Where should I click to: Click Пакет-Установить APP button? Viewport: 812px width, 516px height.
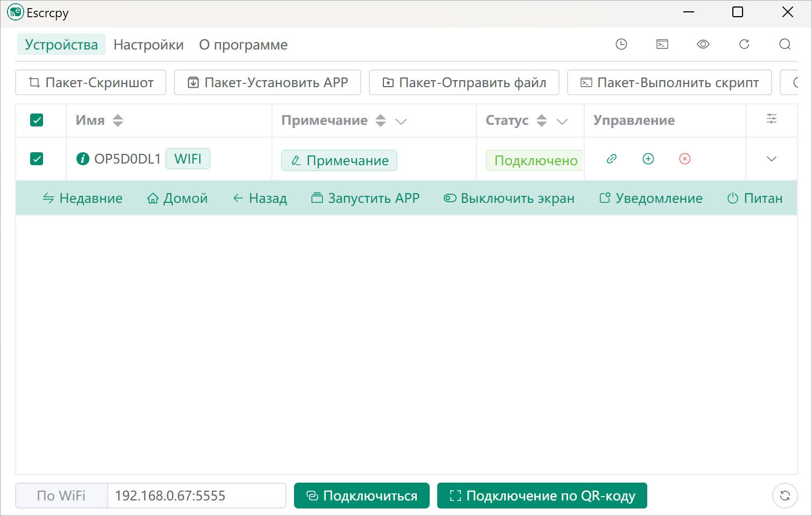click(x=268, y=82)
